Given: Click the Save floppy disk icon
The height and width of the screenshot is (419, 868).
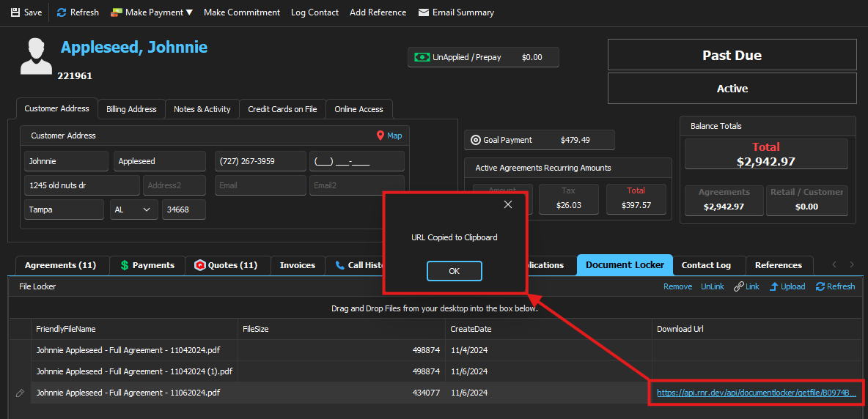Looking at the screenshot, I should (x=15, y=12).
